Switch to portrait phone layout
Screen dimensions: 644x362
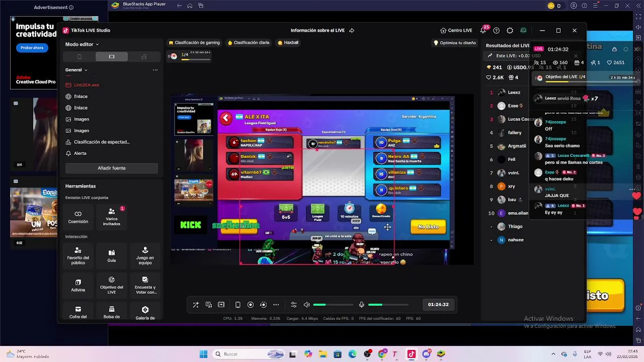coord(79,57)
